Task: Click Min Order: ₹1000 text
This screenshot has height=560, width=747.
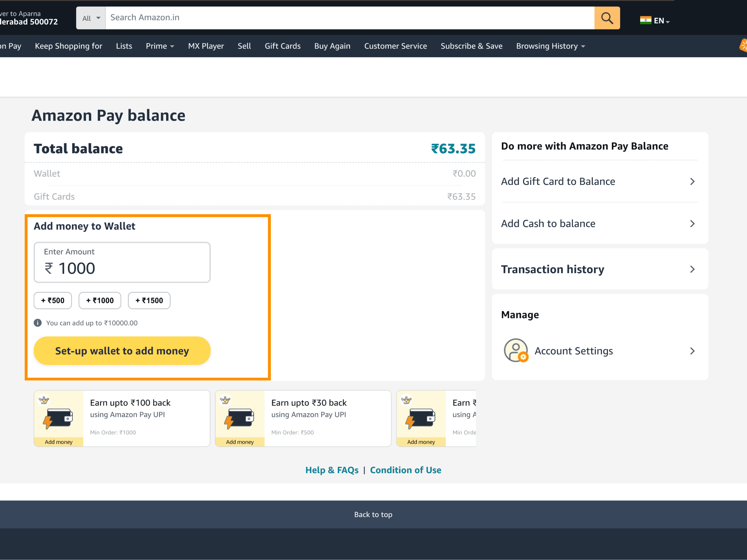Action: [x=113, y=432]
